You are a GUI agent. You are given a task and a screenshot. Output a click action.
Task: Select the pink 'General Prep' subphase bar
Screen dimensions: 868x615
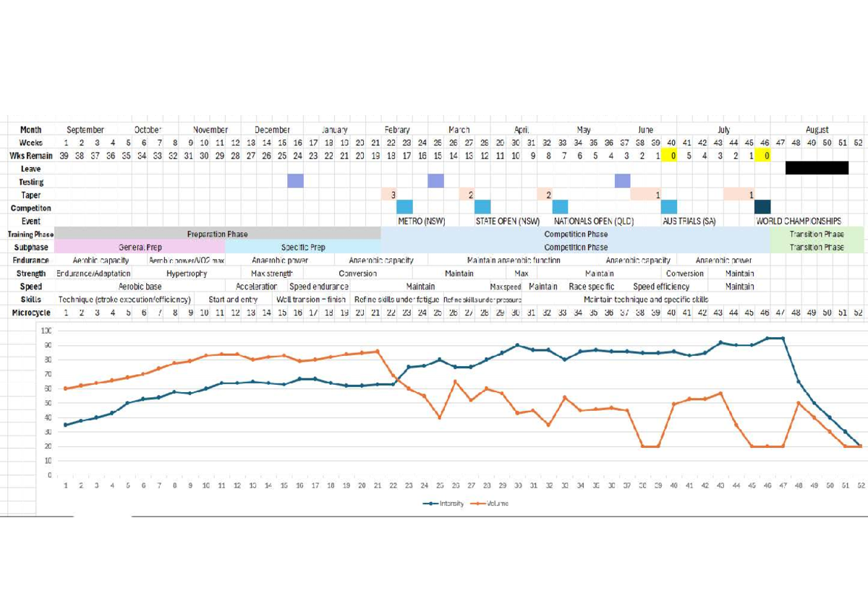coord(140,247)
